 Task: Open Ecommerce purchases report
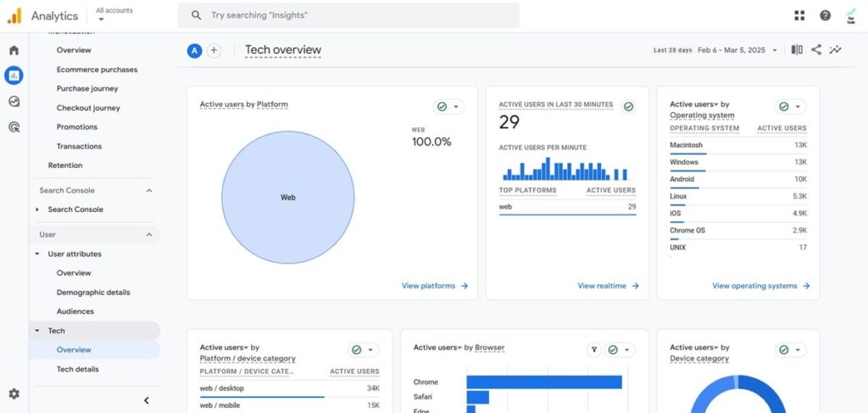coord(97,70)
